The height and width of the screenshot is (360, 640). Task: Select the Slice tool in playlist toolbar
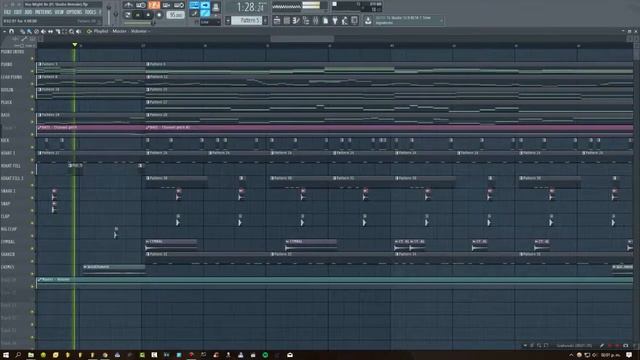58,31
